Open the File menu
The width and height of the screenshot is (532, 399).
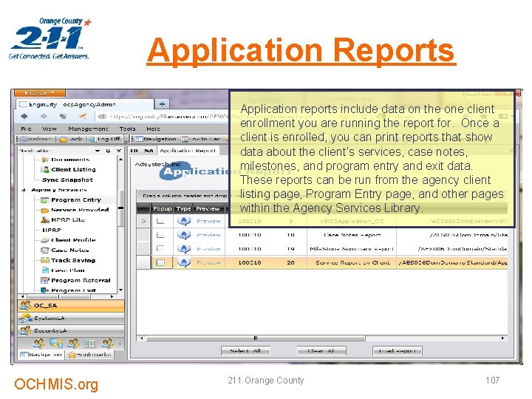26,129
